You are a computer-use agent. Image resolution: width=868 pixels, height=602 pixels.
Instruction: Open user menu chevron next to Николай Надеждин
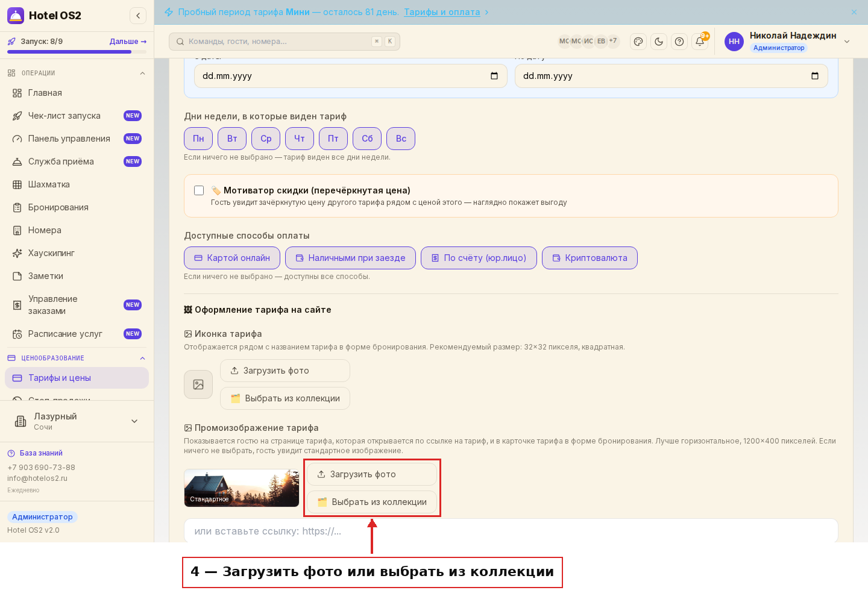[x=847, y=42]
